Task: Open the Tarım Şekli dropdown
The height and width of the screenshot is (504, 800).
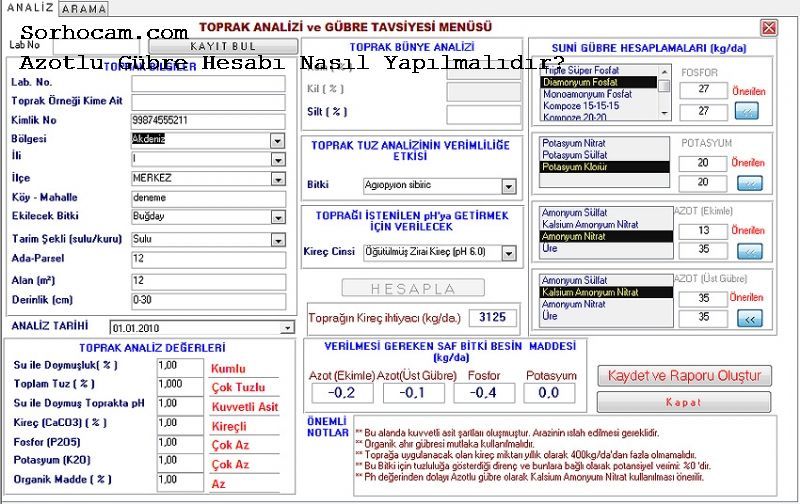Action: [x=277, y=240]
